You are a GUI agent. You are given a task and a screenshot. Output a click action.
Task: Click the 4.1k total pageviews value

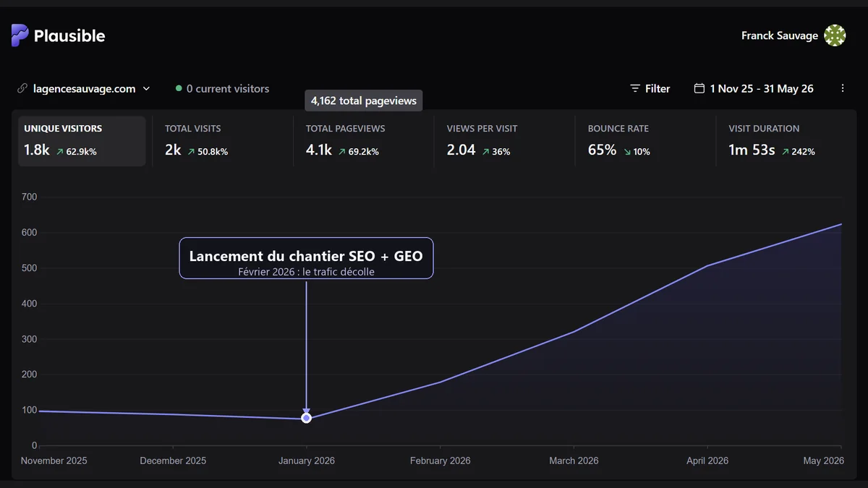coord(319,150)
